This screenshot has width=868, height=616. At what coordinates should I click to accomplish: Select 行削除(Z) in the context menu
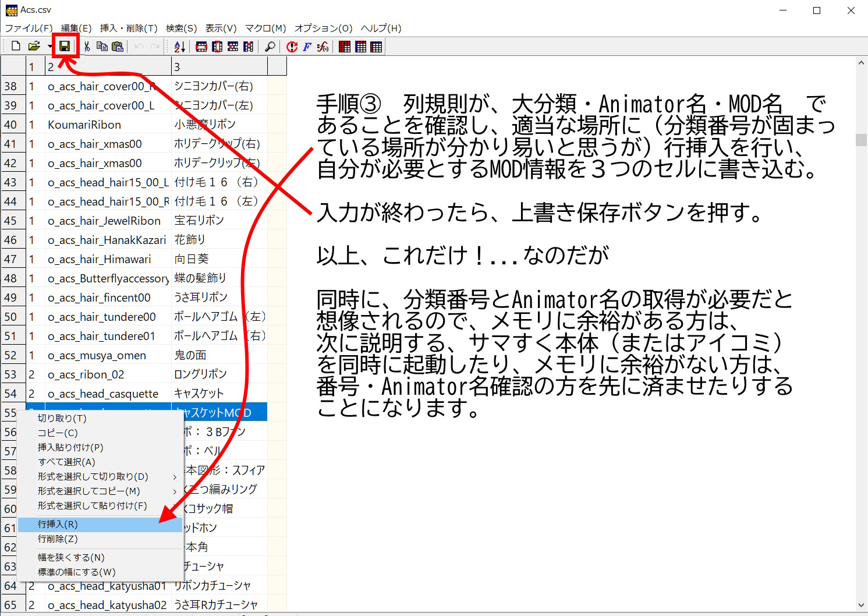pos(100,539)
